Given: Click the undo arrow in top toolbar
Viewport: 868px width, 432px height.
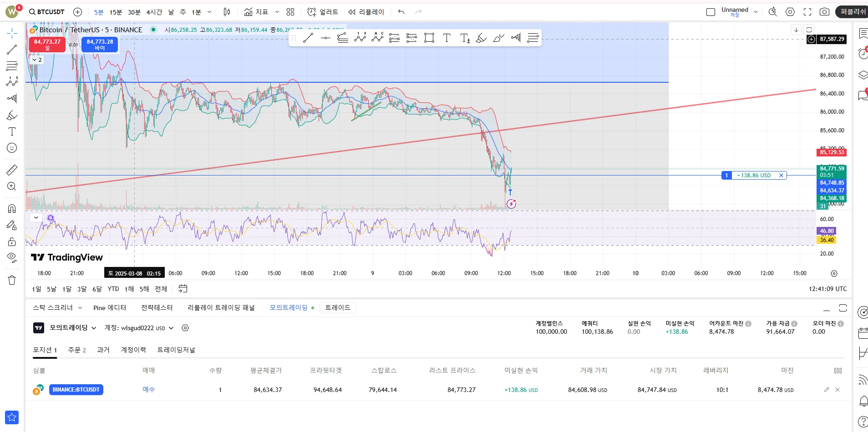Looking at the screenshot, I should coord(401,12).
